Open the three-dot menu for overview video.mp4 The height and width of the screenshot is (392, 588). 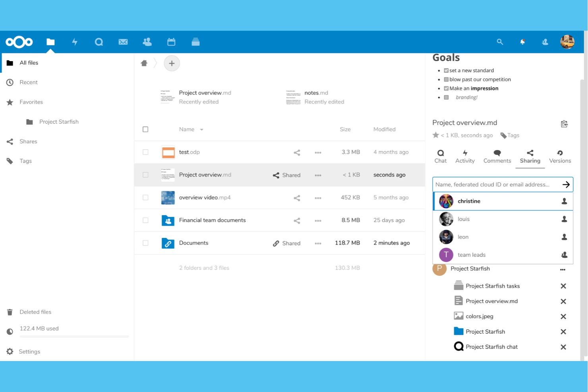318,197
